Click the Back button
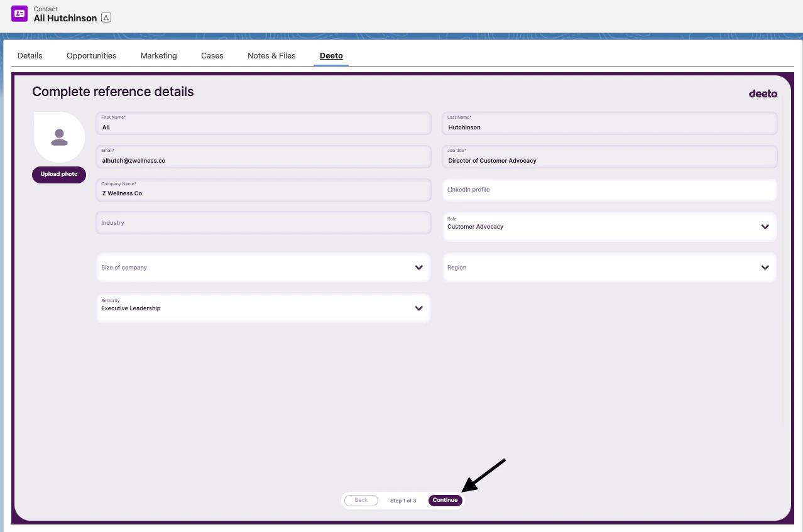The width and height of the screenshot is (803, 532). 361,501
